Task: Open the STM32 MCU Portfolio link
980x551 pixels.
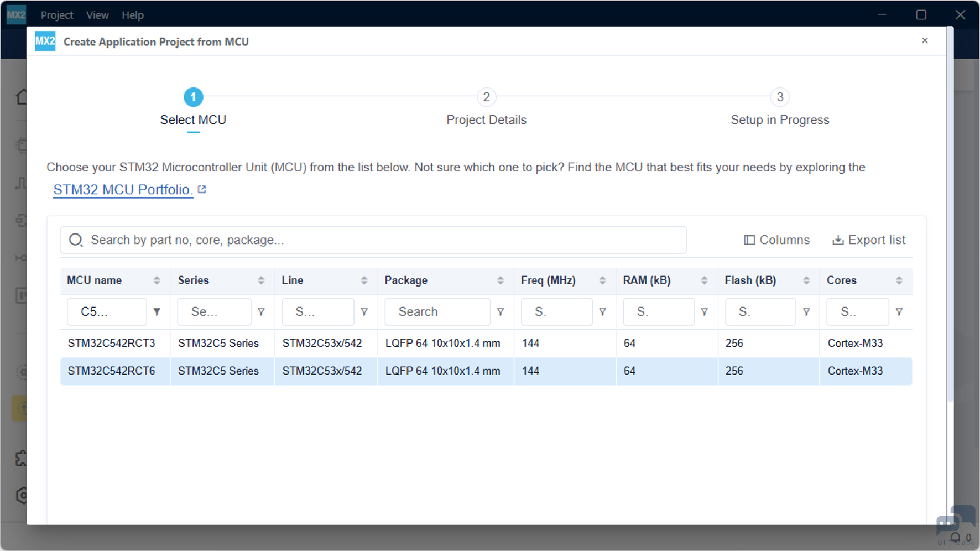Action: click(x=123, y=190)
